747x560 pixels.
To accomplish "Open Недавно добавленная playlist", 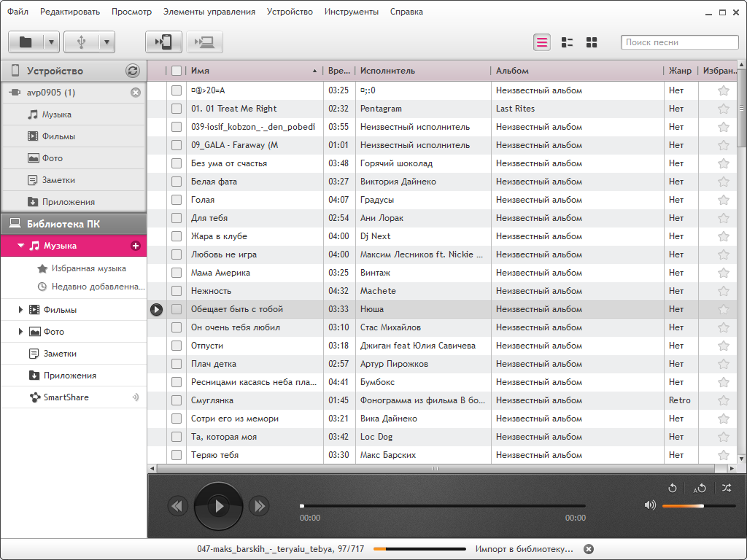I will 91,287.
